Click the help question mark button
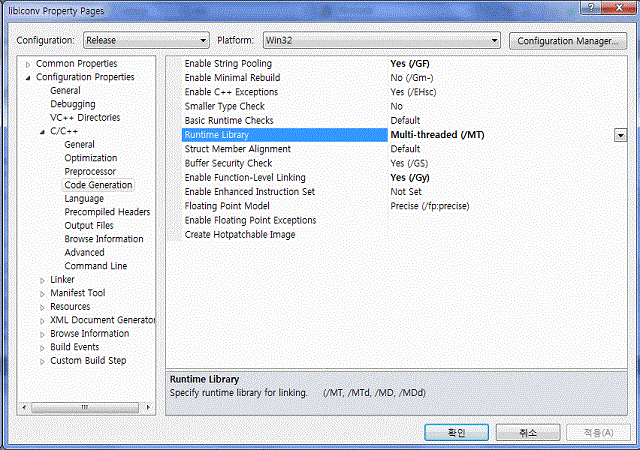640x450 pixels. 591,7
